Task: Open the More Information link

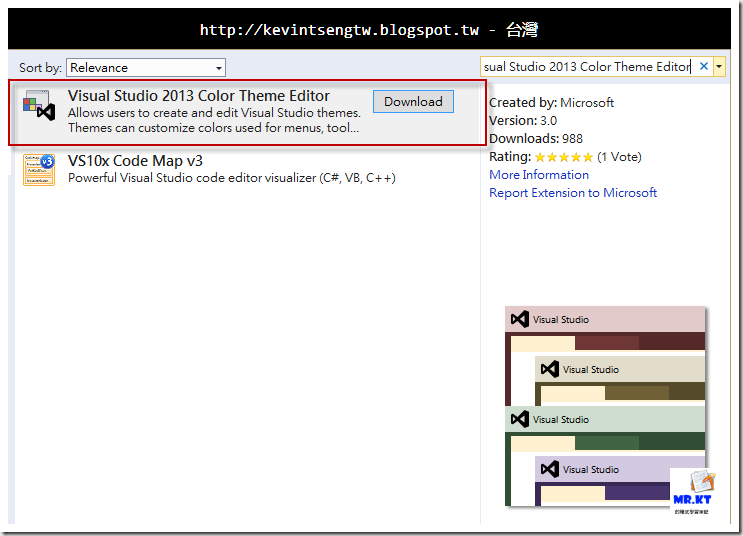Action: (539, 175)
